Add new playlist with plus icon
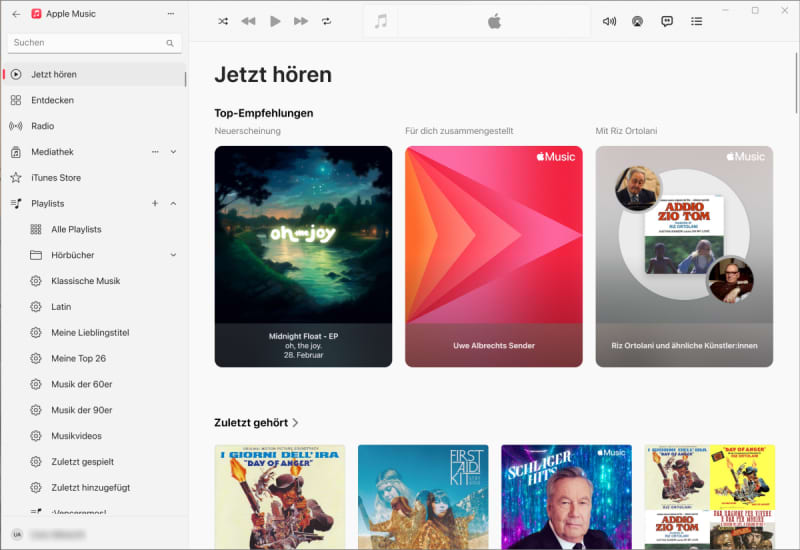This screenshot has height=550, width=800. tap(155, 204)
